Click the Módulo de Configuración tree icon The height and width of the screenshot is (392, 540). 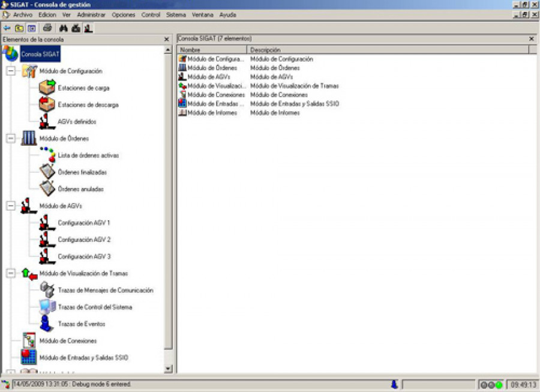[x=29, y=71]
